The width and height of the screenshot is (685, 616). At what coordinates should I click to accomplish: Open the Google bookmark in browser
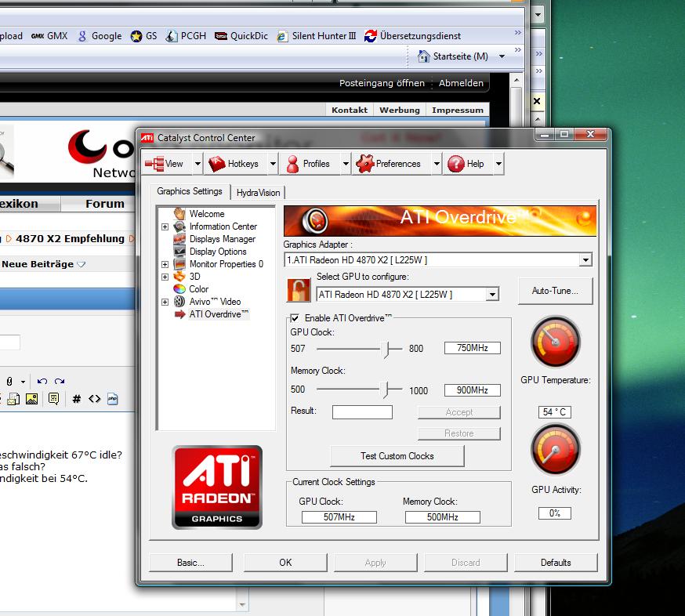click(100, 36)
